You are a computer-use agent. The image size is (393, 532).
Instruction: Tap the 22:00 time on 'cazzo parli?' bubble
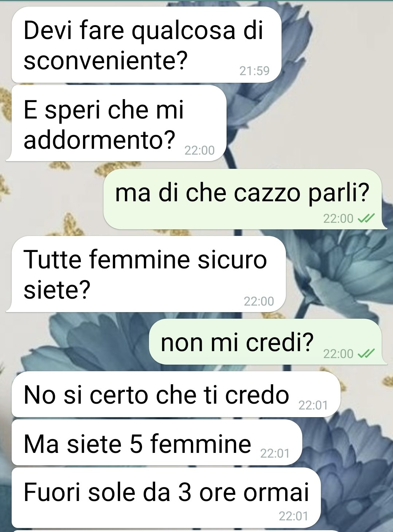point(338,218)
